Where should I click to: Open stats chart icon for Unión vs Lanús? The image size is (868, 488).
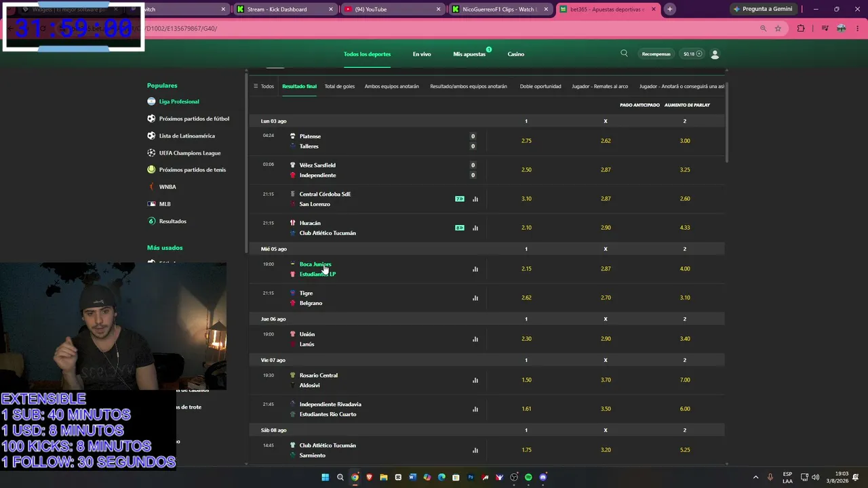coord(475,340)
